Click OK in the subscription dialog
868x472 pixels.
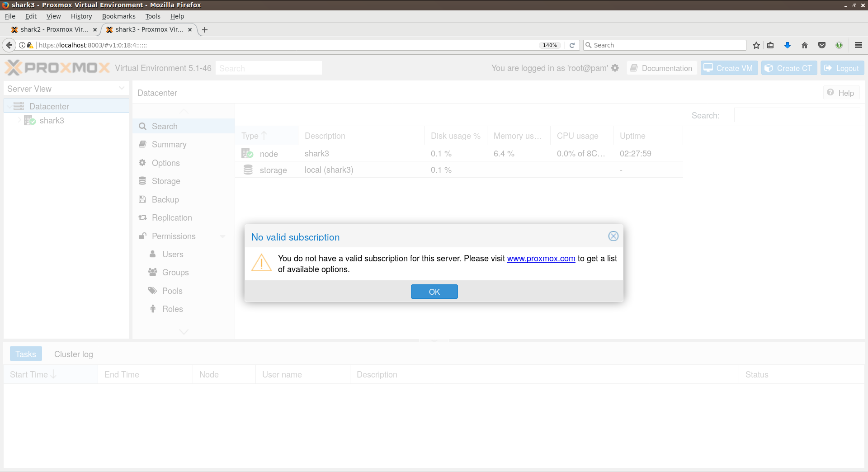pyautogui.click(x=434, y=292)
